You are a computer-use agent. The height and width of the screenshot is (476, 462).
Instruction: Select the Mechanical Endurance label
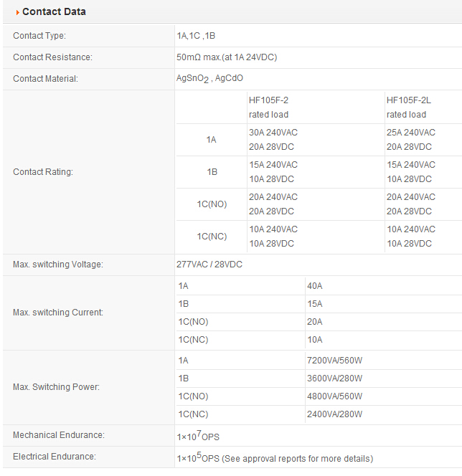click(x=59, y=435)
